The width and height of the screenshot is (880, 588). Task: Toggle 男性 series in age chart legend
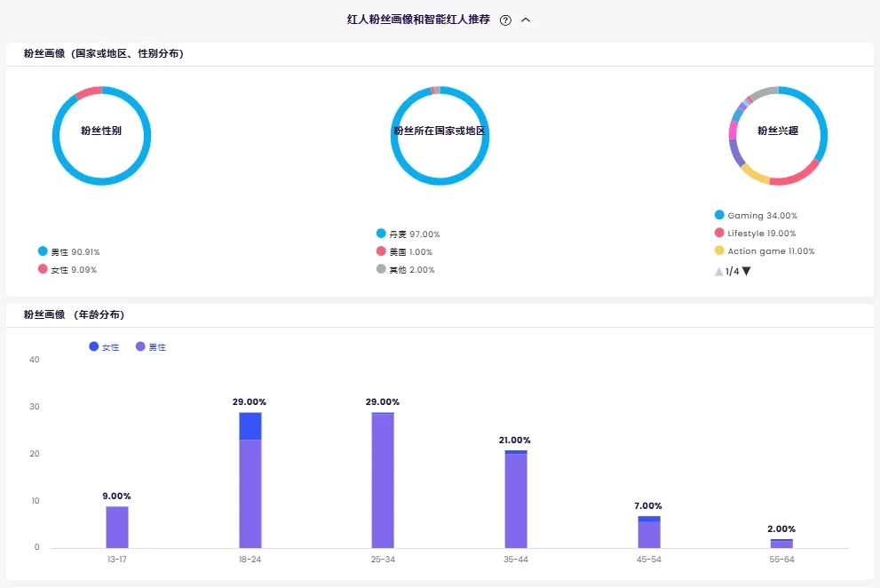point(151,347)
